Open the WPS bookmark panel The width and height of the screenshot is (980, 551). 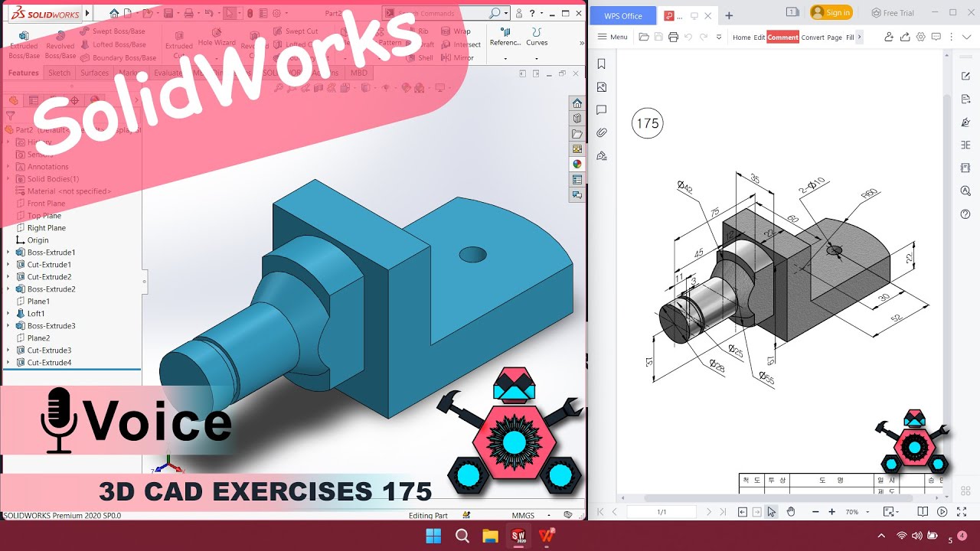pos(602,64)
